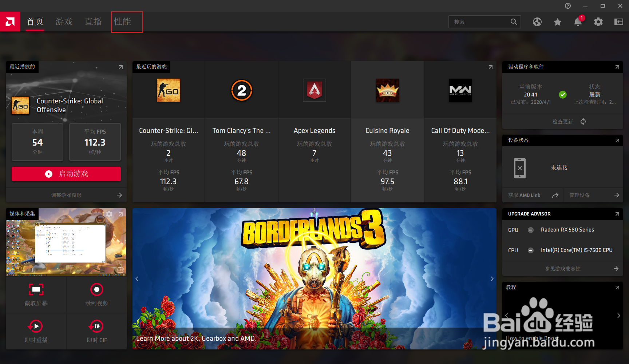Click Radeon RX 580 Series text
The height and width of the screenshot is (364, 629).
point(567,230)
